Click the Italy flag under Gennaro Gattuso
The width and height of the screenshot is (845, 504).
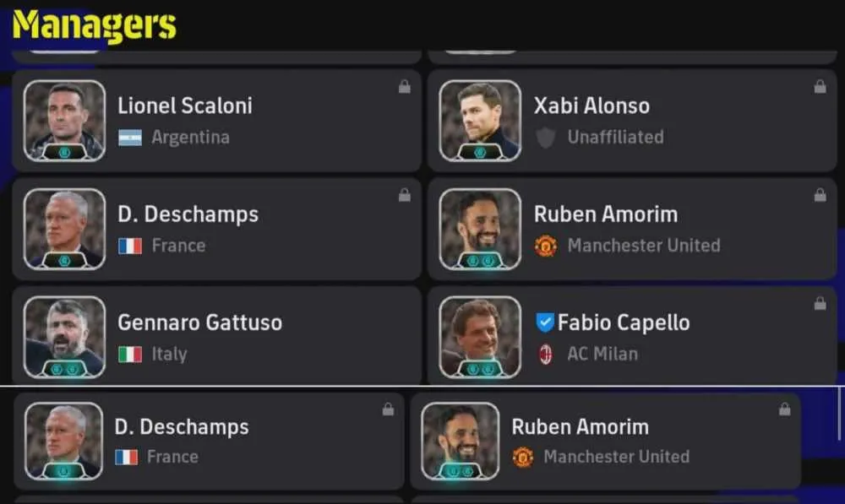[x=130, y=355]
